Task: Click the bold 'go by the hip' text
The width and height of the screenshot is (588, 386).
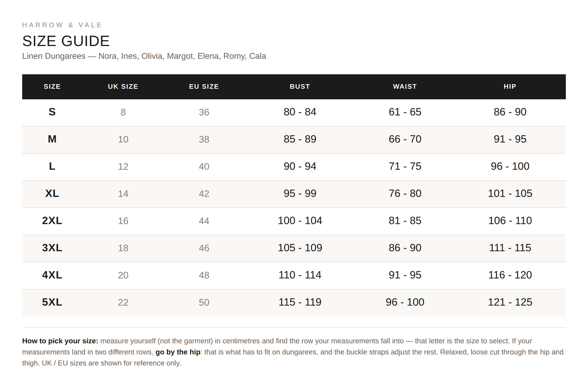Action: tap(178, 352)
